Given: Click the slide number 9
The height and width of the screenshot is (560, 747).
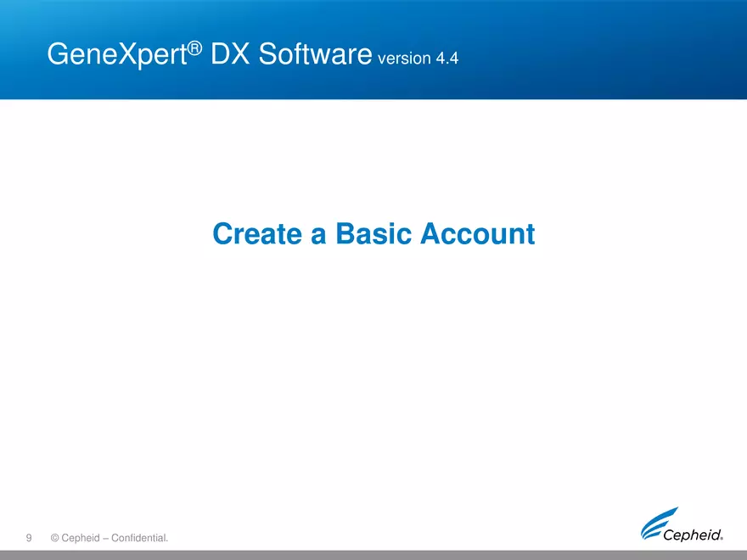Looking at the screenshot, I should pos(29,538).
